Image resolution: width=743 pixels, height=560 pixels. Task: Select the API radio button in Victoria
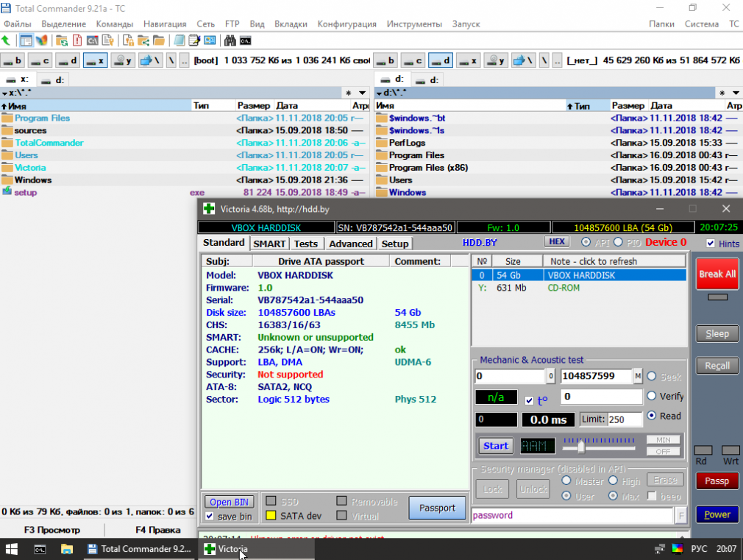point(586,242)
